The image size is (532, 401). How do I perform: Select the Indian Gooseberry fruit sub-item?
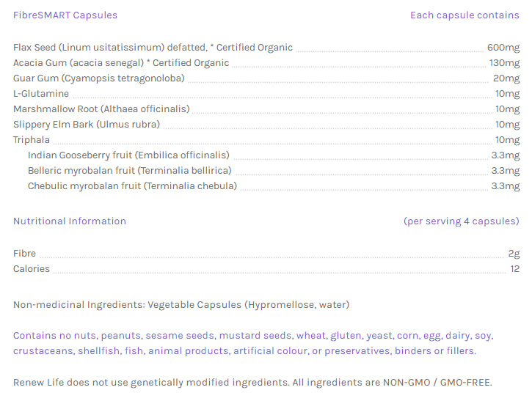pyautogui.click(x=128, y=155)
